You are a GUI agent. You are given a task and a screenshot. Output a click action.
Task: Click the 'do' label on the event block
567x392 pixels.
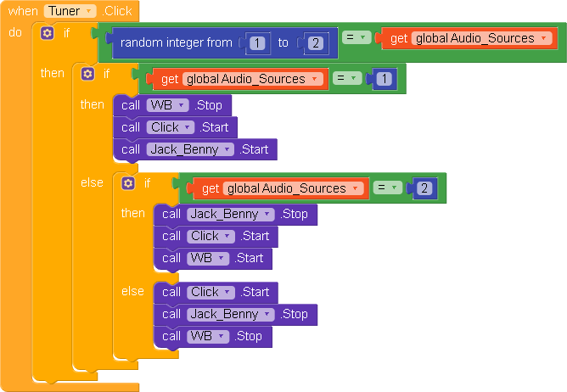pyautogui.click(x=15, y=32)
